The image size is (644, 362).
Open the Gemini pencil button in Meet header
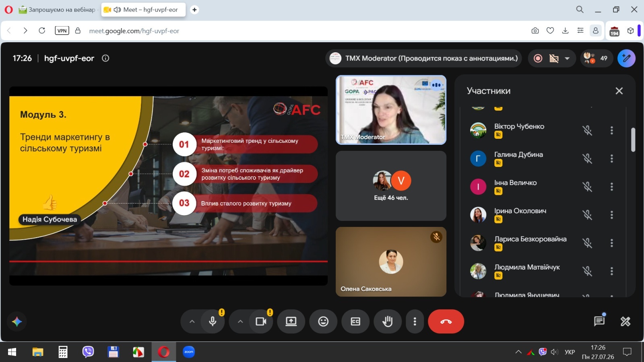click(626, 58)
